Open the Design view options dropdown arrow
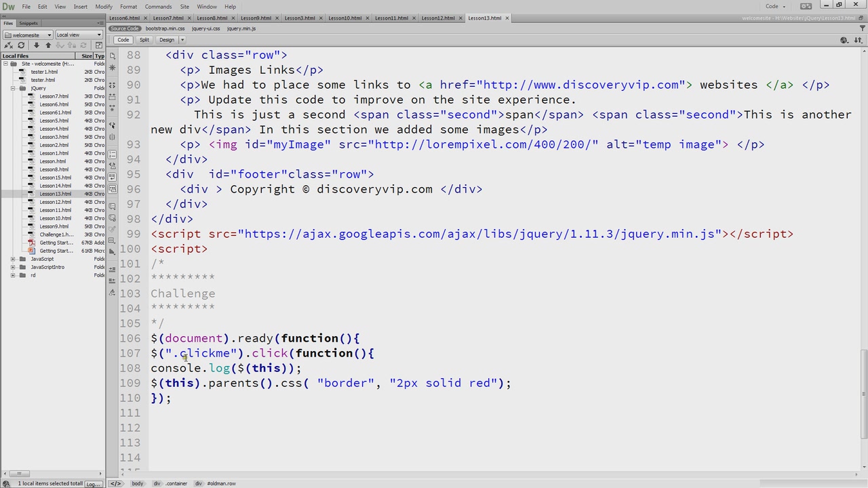The height and width of the screenshot is (488, 868). coord(182,40)
